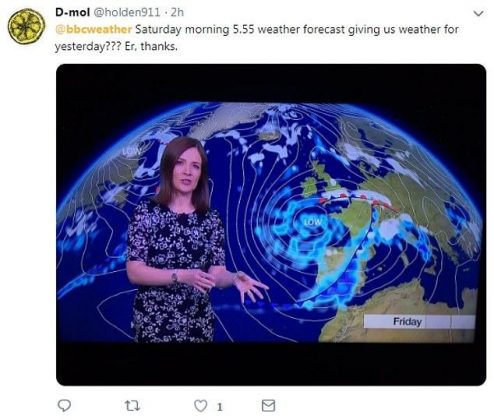Send the tweet via the envelope icon
This screenshot has width=494, height=420.
(x=268, y=406)
